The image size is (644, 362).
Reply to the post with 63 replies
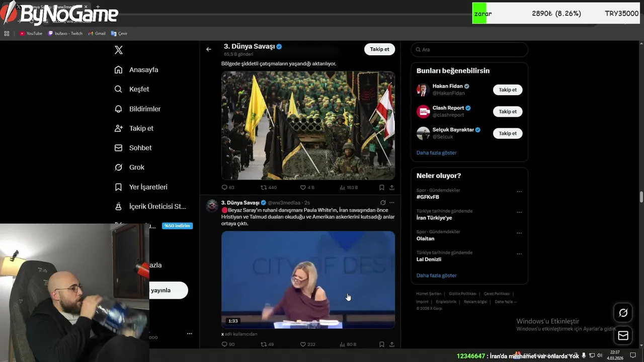pyautogui.click(x=228, y=188)
